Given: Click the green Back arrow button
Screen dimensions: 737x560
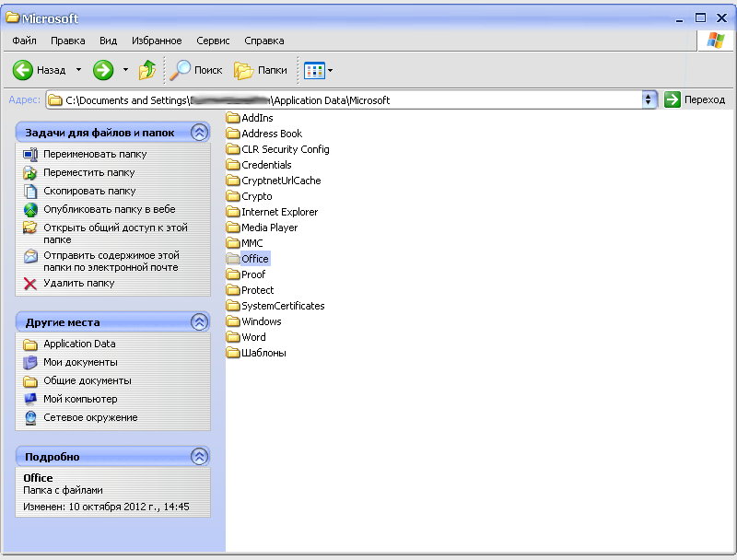Looking at the screenshot, I should coord(23,70).
